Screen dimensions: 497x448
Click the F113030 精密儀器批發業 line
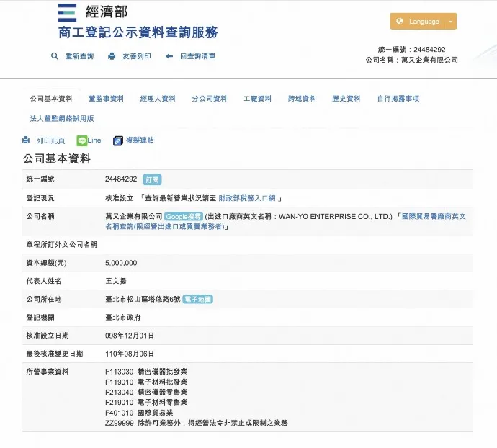coord(146,372)
